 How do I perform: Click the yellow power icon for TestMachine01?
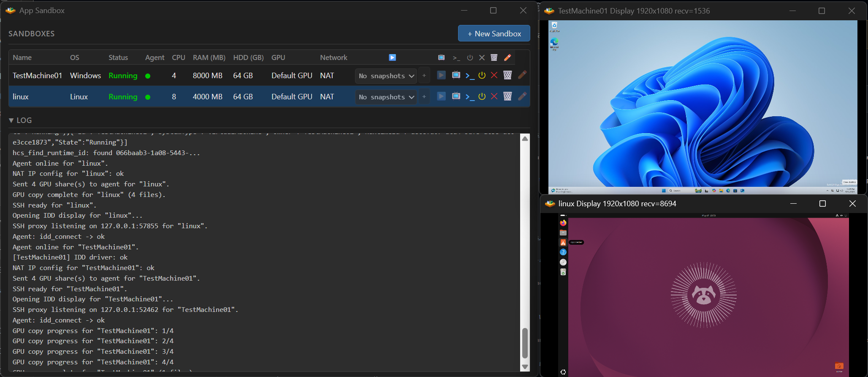[x=482, y=75]
